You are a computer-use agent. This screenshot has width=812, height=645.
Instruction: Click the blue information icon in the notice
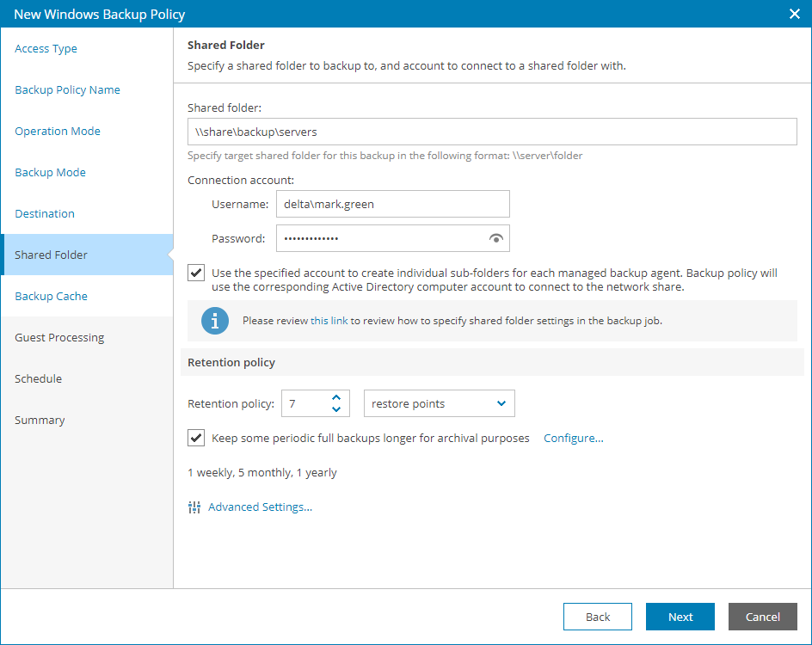tap(215, 321)
